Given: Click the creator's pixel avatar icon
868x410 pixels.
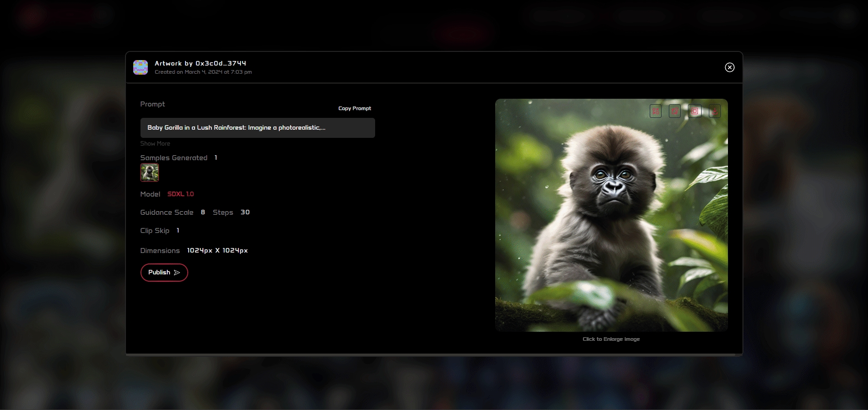Looking at the screenshot, I should pos(140,67).
